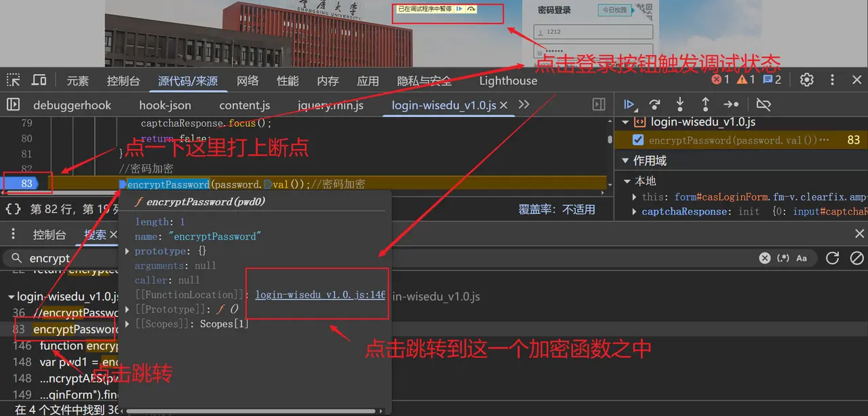Refresh the search results

(833, 258)
